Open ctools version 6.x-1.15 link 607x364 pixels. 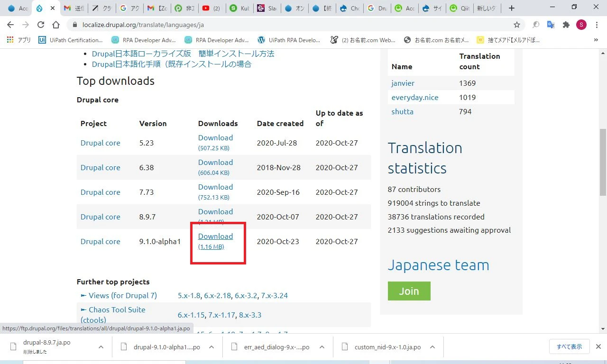192,315
